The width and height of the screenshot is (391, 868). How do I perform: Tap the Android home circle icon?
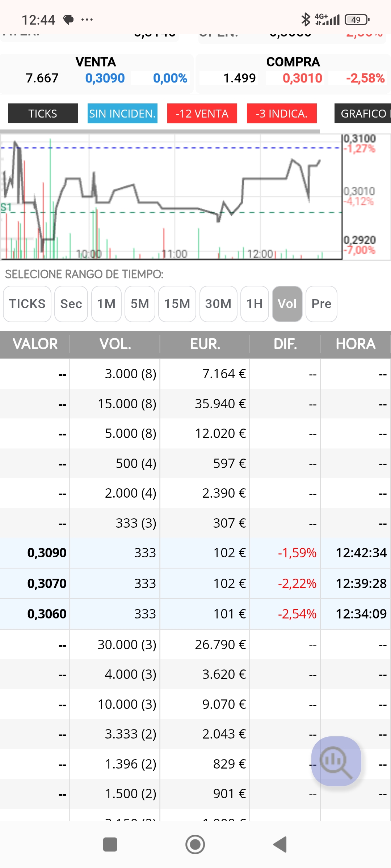195,844
